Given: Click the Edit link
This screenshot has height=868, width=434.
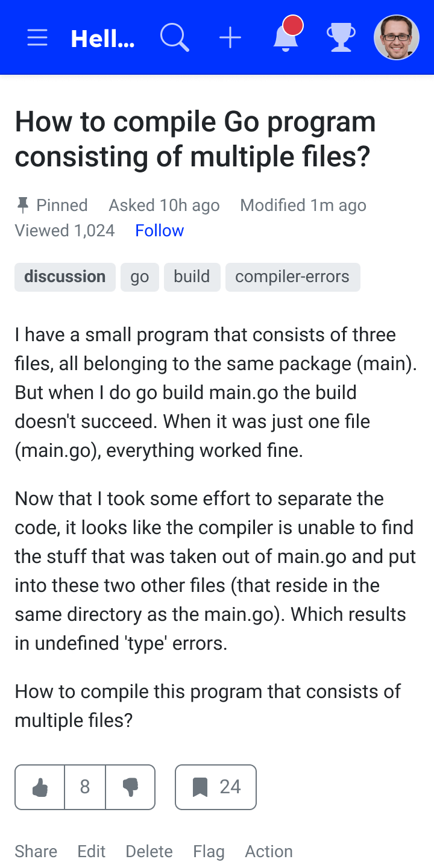Looking at the screenshot, I should tap(92, 851).
